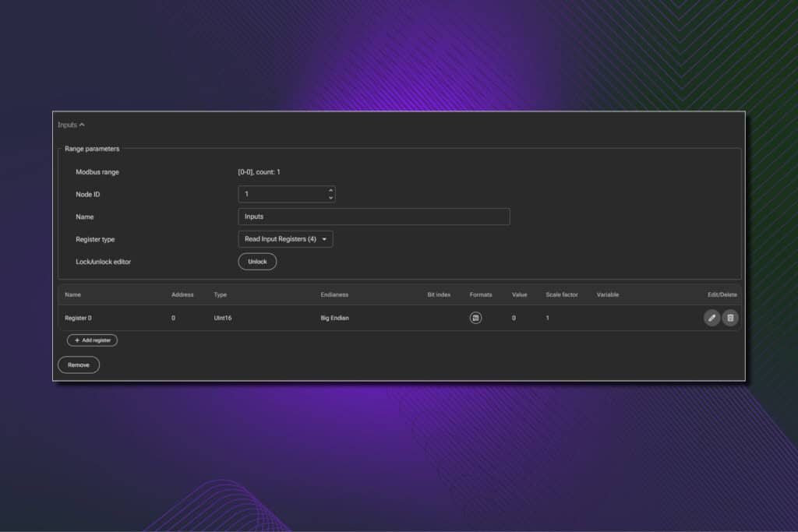Viewport: 798px width, 532px height.
Task: Click the Node ID label
Action: point(87,194)
